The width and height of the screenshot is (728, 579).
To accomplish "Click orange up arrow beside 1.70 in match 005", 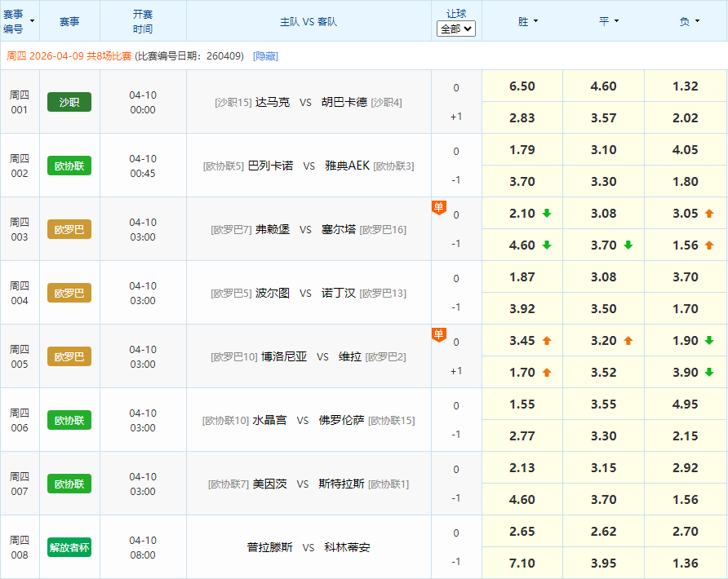I will (547, 372).
